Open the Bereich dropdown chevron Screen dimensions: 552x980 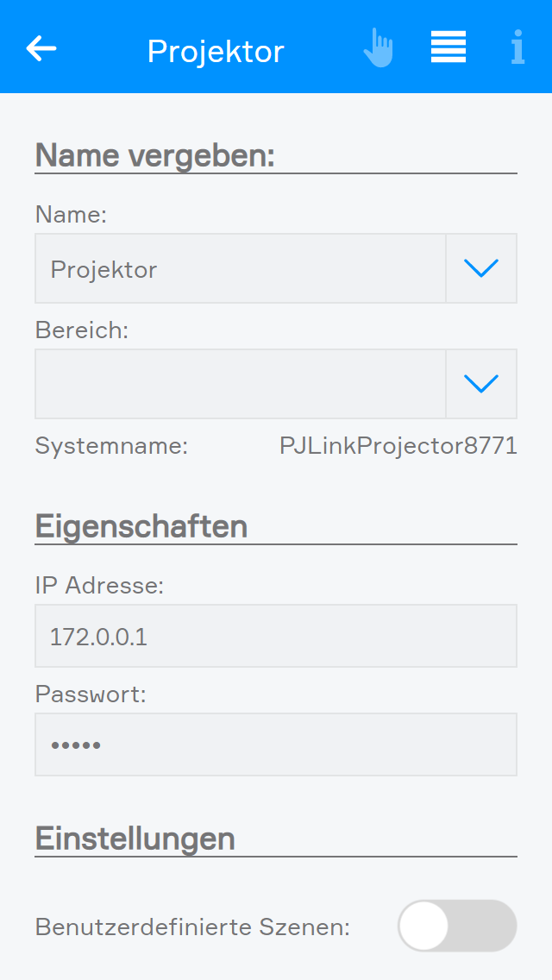click(x=481, y=384)
